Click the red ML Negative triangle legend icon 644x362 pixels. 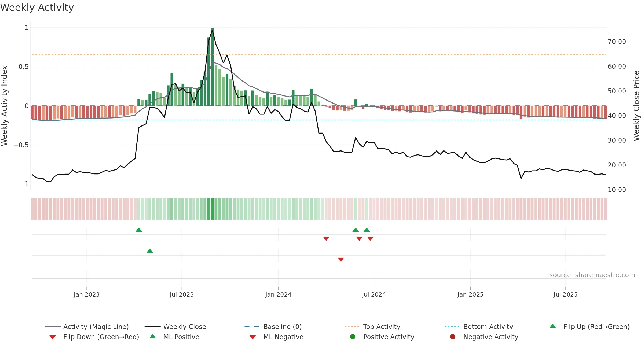(x=253, y=337)
